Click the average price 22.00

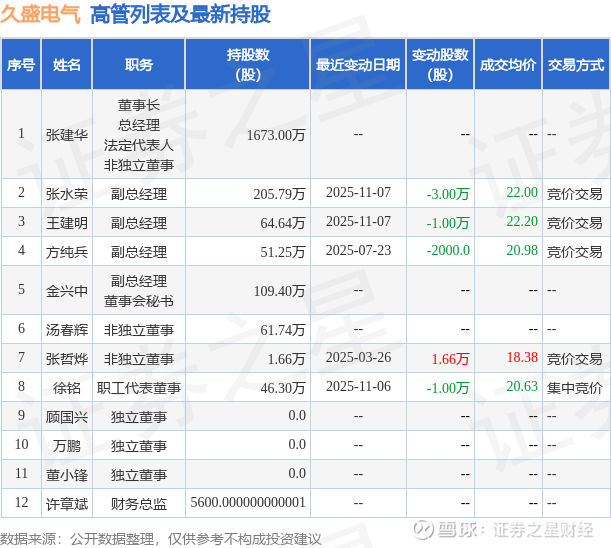522,192
